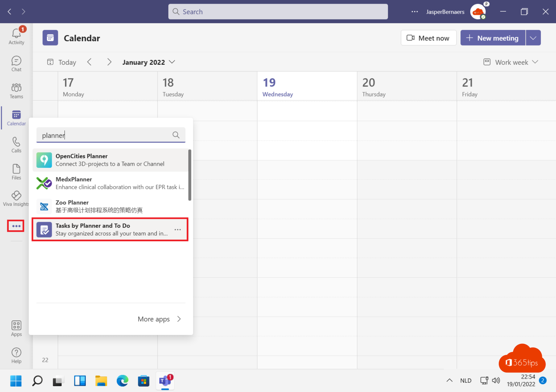Open the volume control in system tray

[496, 380]
